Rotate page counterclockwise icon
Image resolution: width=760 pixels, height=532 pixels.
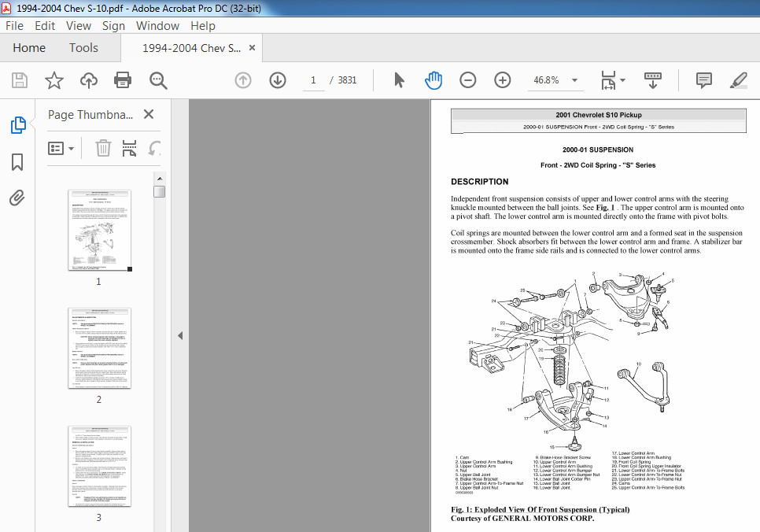point(155,148)
